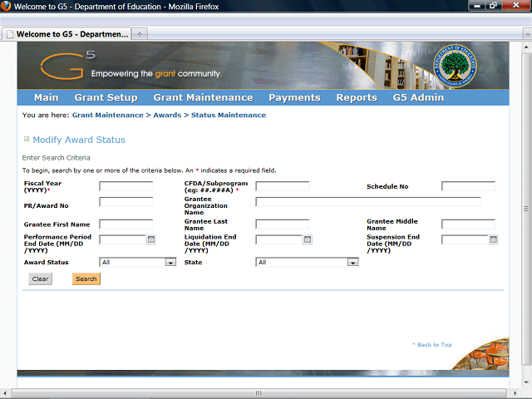Open calendar for Performance Period End Date
Viewport: 532px width, 399px height.
click(x=151, y=239)
